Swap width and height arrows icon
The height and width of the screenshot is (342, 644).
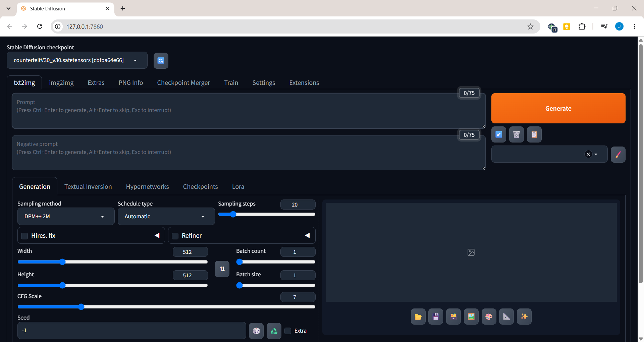[222, 269]
